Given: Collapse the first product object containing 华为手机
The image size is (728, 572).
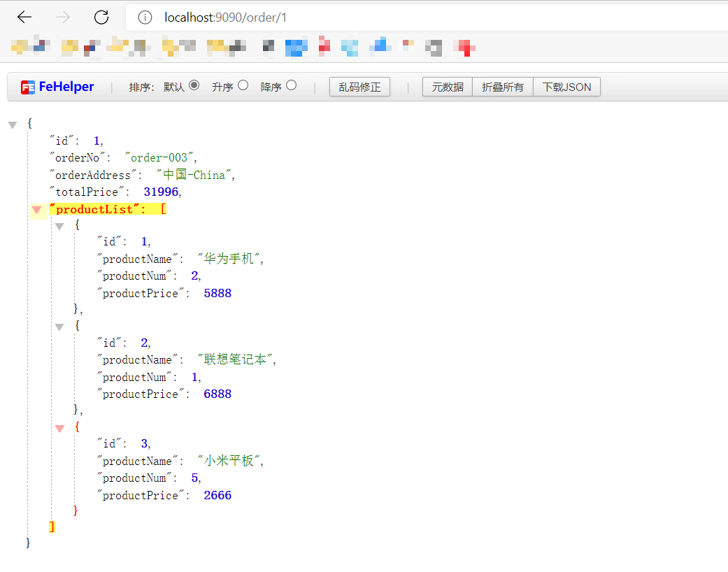Looking at the screenshot, I should [x=59, y=226].
